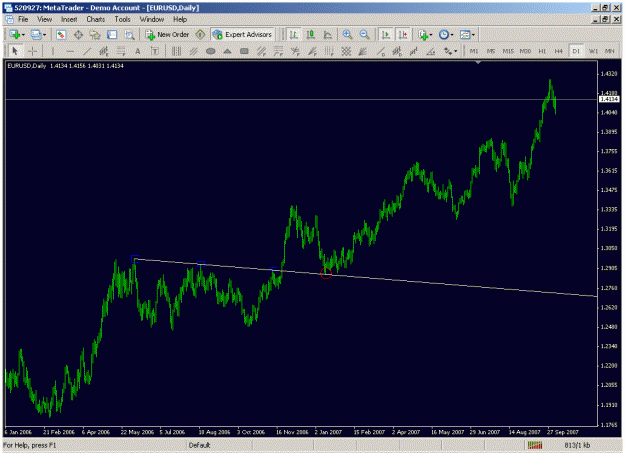Select the Fibonacci Retracement tool
This screenshot has height=453, width=625.
pyautogui.click(x=120, y=51)
